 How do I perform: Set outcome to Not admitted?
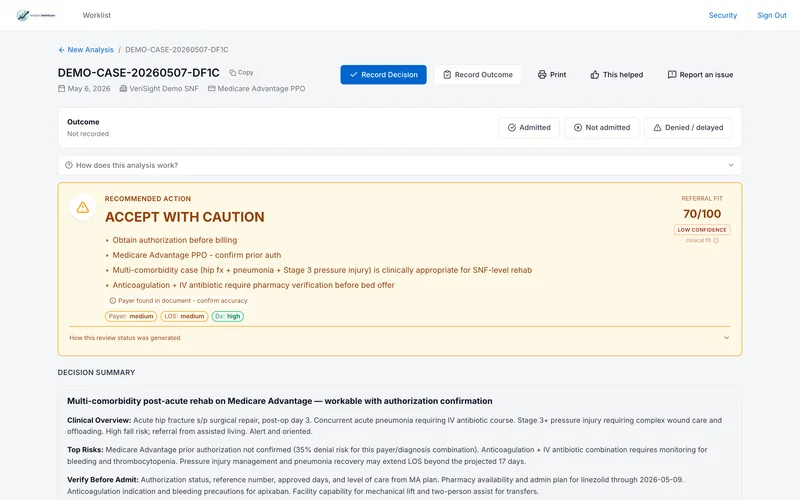pos(602,128)
